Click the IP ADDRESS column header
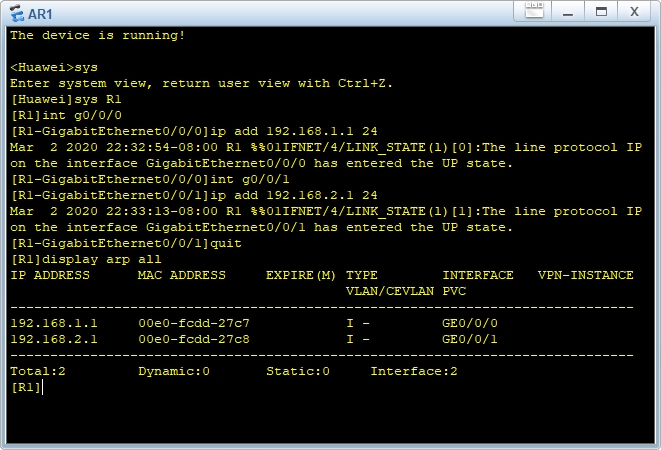 click(x=50, y=275)
